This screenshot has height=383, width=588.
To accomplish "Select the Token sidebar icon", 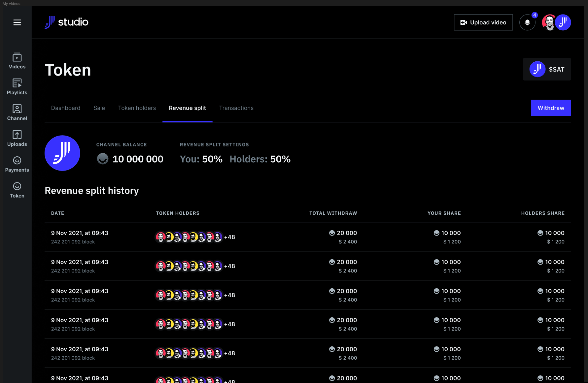I will (17, 190).
